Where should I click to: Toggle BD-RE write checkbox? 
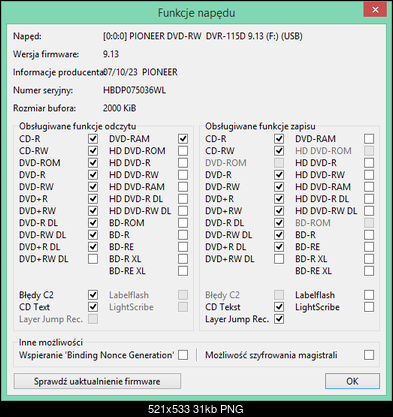pos(369,247)
